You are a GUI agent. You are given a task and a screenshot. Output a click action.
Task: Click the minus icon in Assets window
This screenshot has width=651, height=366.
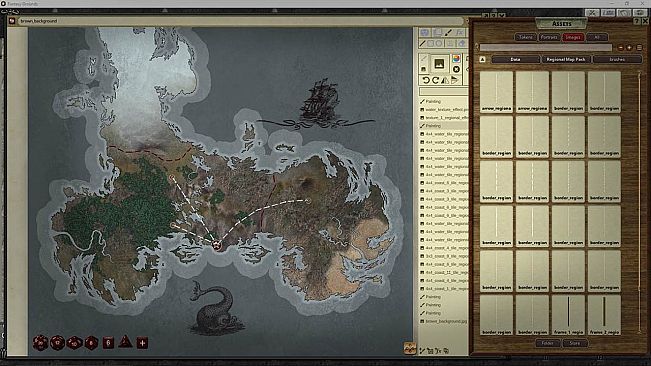(621, 48)
